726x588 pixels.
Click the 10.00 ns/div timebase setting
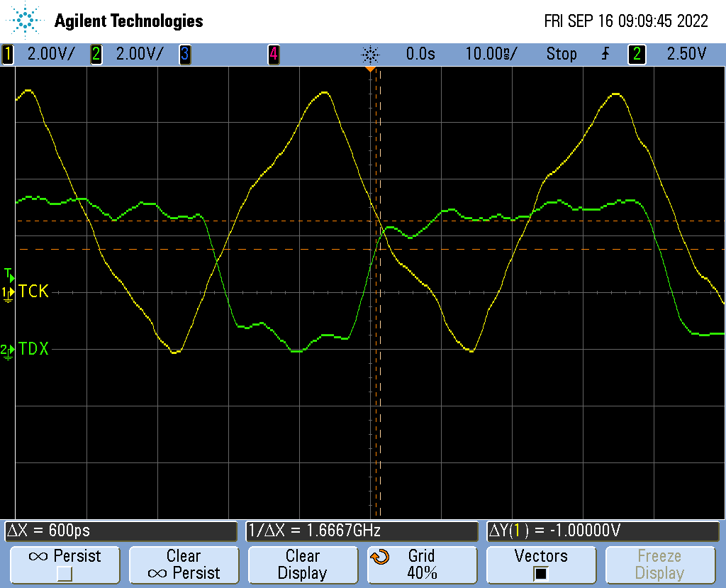(x=491, y=54)
